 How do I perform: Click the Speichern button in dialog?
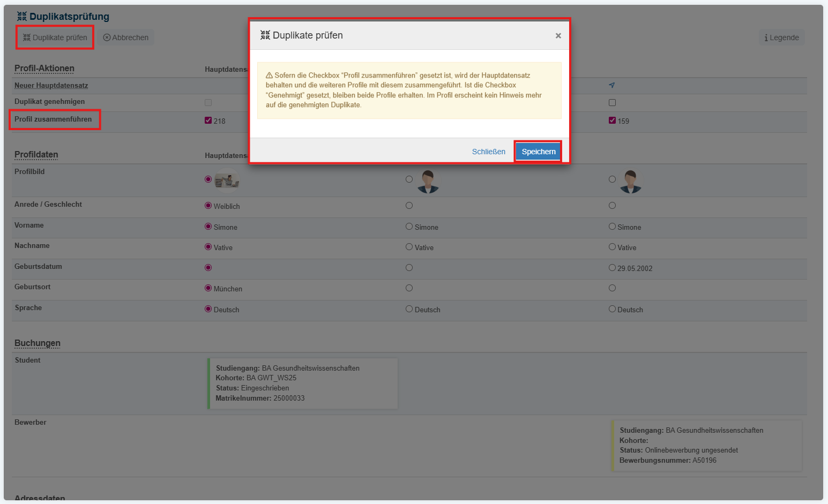pos(538,152)
